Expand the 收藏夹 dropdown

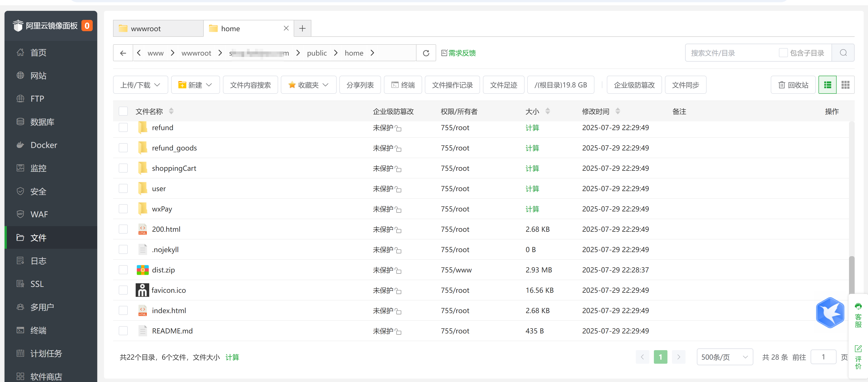point(308,85)
